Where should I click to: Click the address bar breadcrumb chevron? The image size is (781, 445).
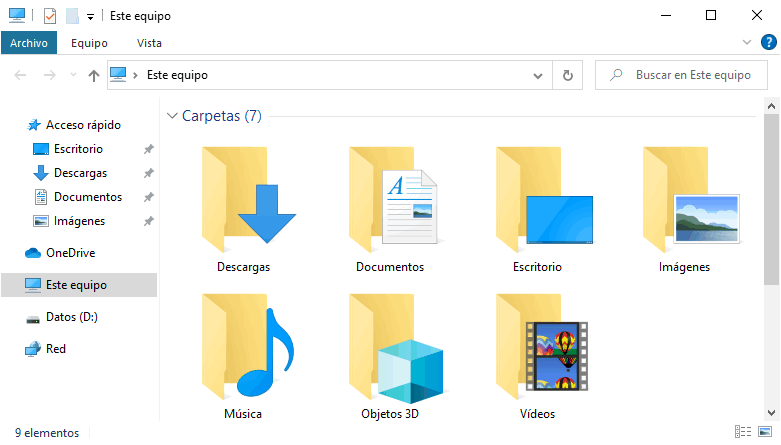coord(135,75)
